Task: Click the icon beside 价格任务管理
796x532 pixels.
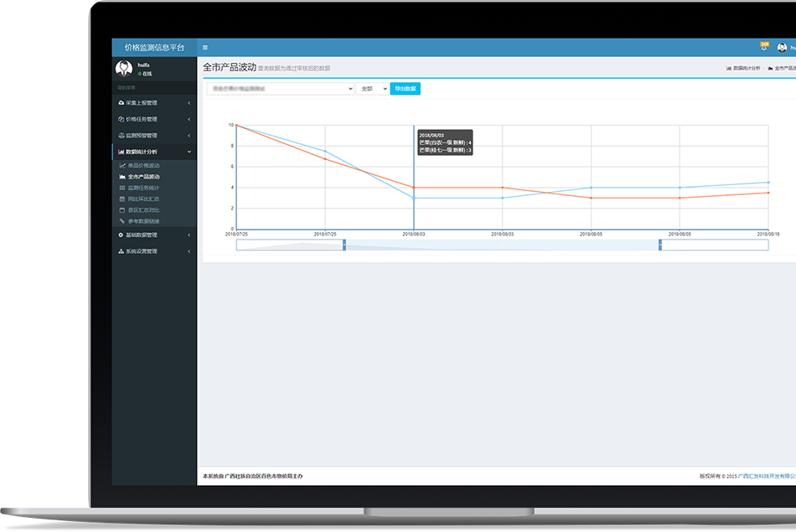Action: pos(121,119)
